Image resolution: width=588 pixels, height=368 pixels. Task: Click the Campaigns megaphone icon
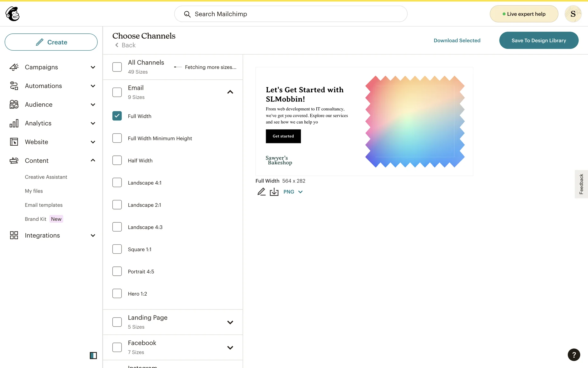point(14,67)
